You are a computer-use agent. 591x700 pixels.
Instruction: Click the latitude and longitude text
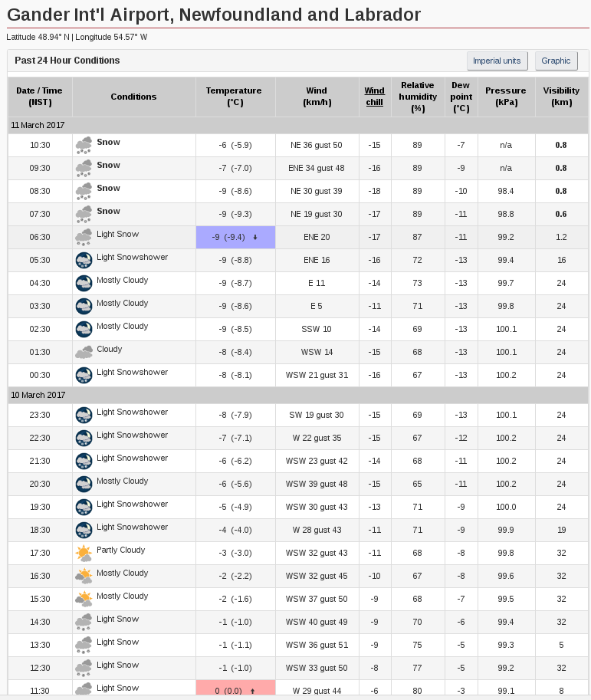tap(77, 37)
